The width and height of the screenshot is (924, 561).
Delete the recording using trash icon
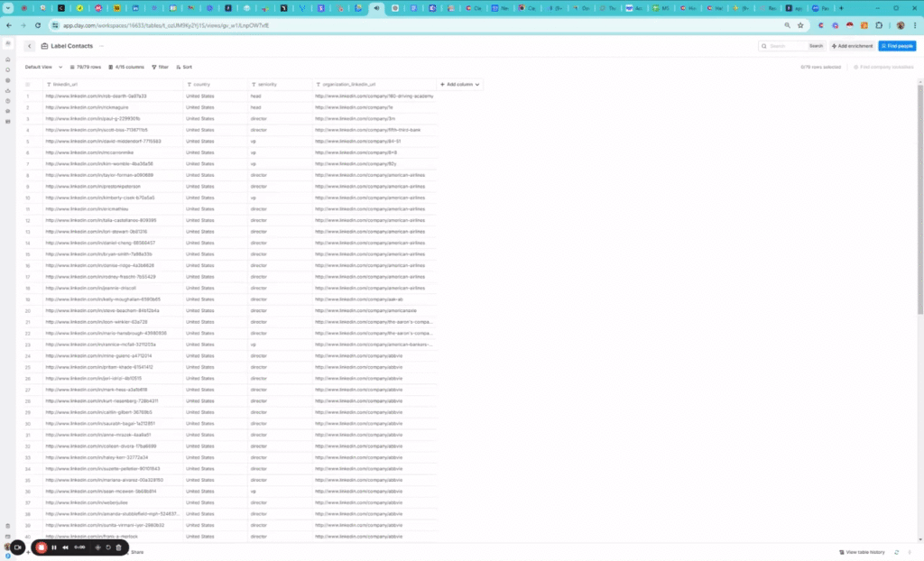click(x=118, y=547)
